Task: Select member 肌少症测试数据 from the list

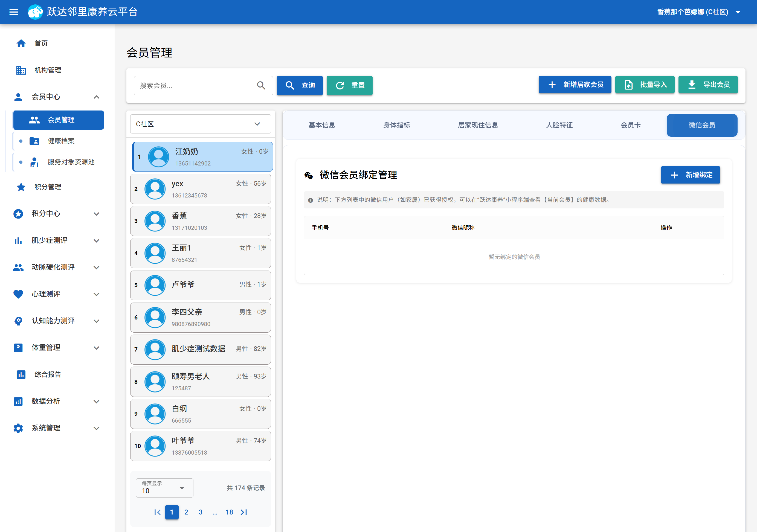Action: [201, 350]
